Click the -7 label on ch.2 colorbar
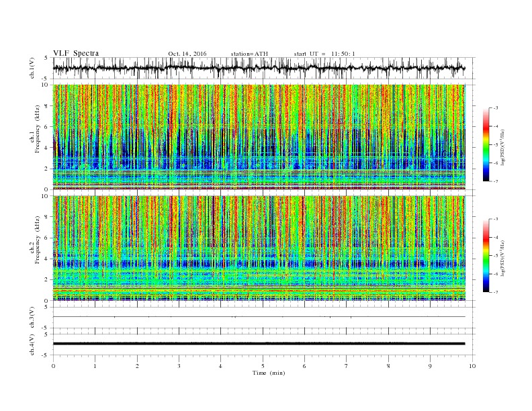Image resolution: width=532 pixels, height=411 pixels. pos(495,292)
